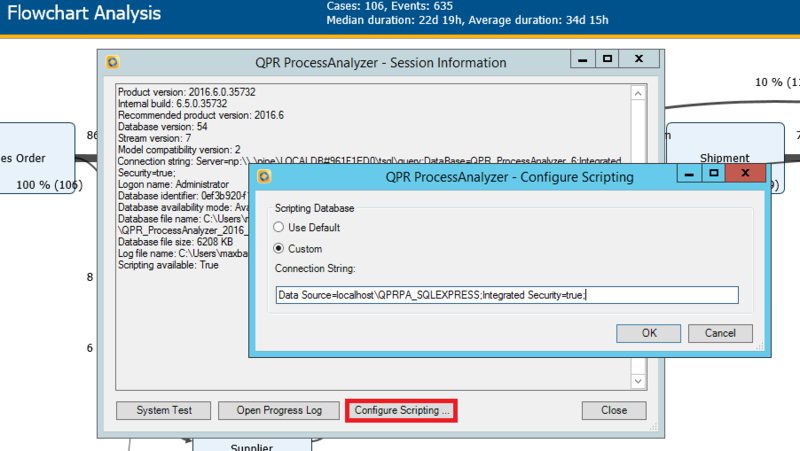Click 'Database file size: 6208 KB' line

click(176, 242)
